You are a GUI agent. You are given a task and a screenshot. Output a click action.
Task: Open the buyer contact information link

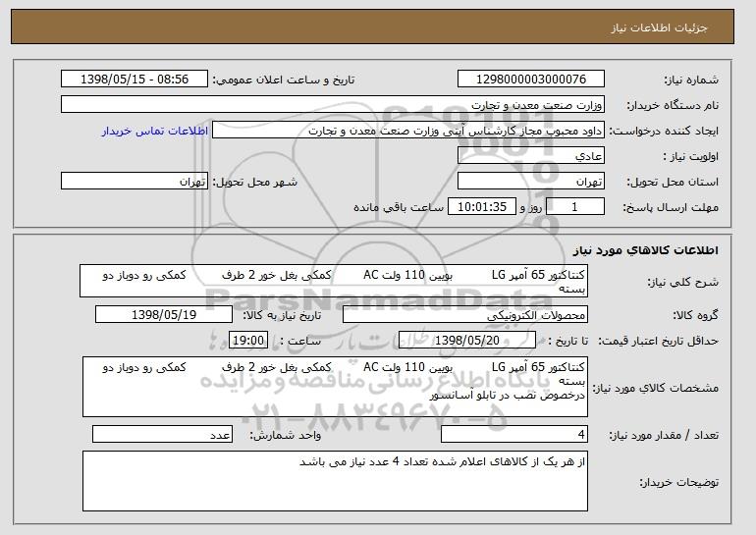pos(155,132)
